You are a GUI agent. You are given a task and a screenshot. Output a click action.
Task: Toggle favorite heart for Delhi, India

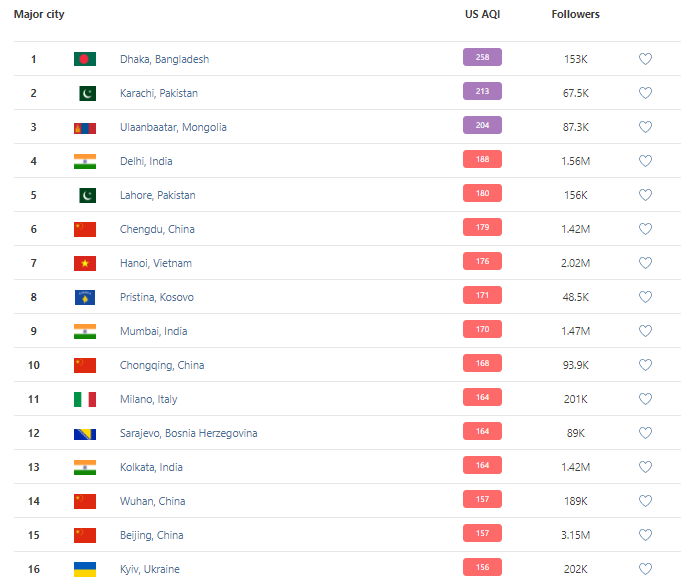point(645,161)
